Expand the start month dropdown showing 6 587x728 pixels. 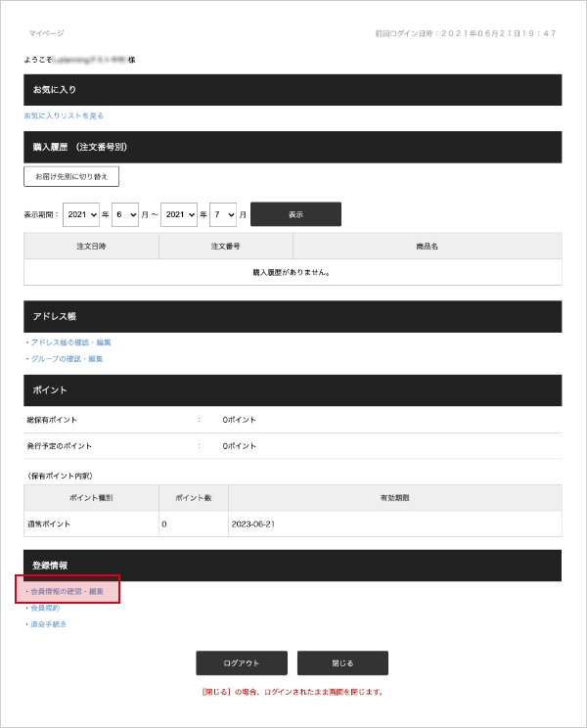click(124, 214)
